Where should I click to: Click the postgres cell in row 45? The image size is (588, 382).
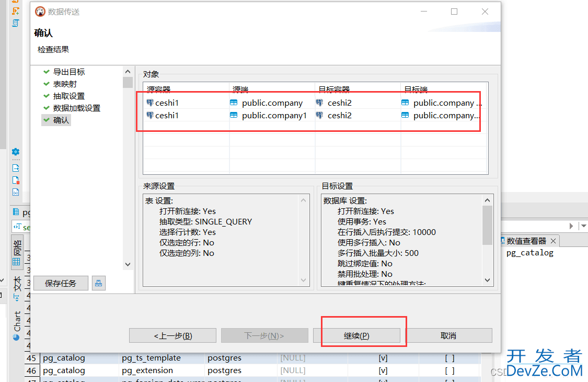(241, 358)
